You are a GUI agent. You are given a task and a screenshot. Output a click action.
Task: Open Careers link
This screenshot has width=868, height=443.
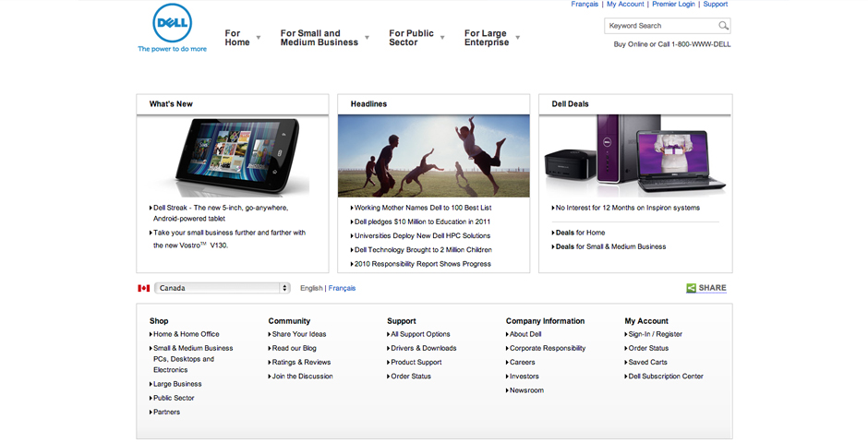[522, 363]
